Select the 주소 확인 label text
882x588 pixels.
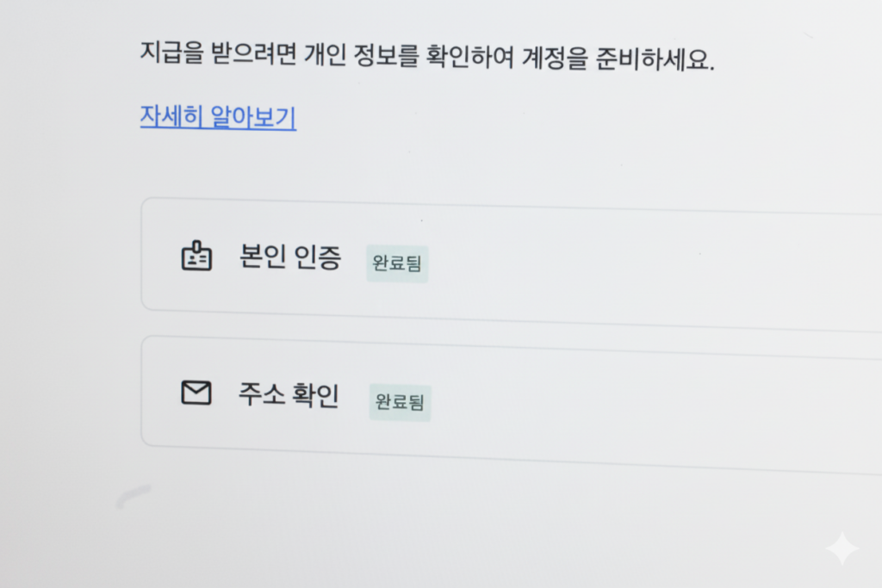289,396
